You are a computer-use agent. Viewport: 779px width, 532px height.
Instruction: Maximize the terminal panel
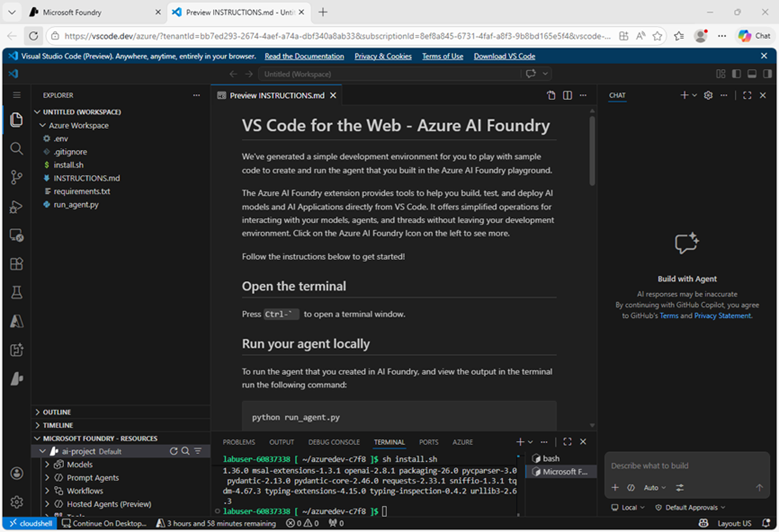[567, 442]
